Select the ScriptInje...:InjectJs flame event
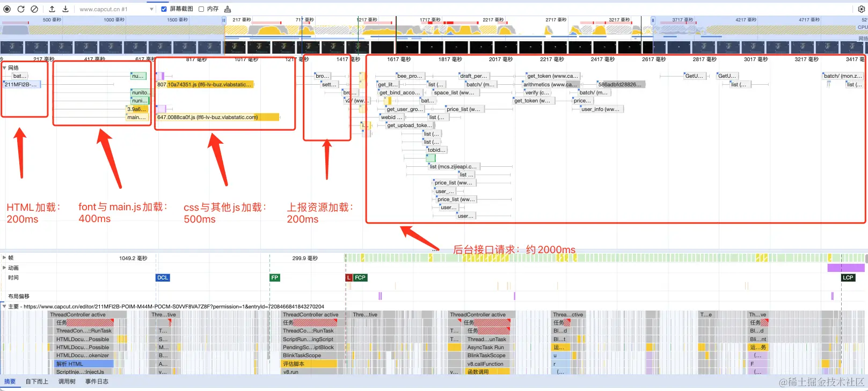868x391 pixels. coord(84,372)
